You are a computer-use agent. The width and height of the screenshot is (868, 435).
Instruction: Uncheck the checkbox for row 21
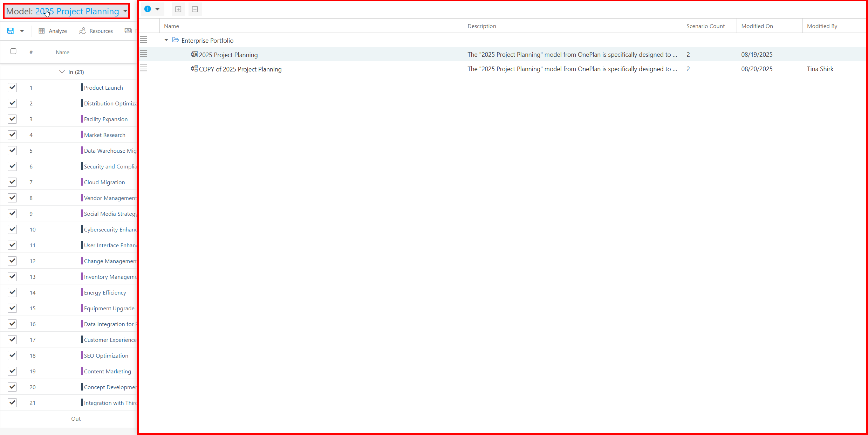(12, 402)
